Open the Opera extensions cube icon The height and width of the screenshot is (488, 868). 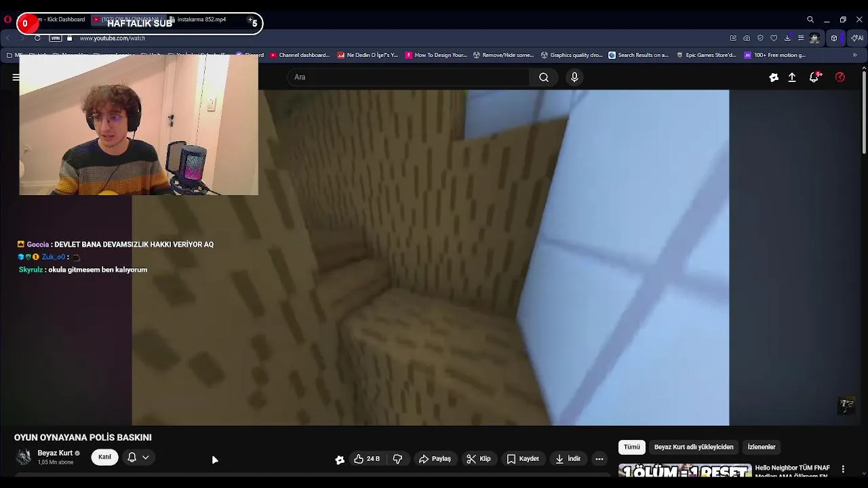(834, 38)
